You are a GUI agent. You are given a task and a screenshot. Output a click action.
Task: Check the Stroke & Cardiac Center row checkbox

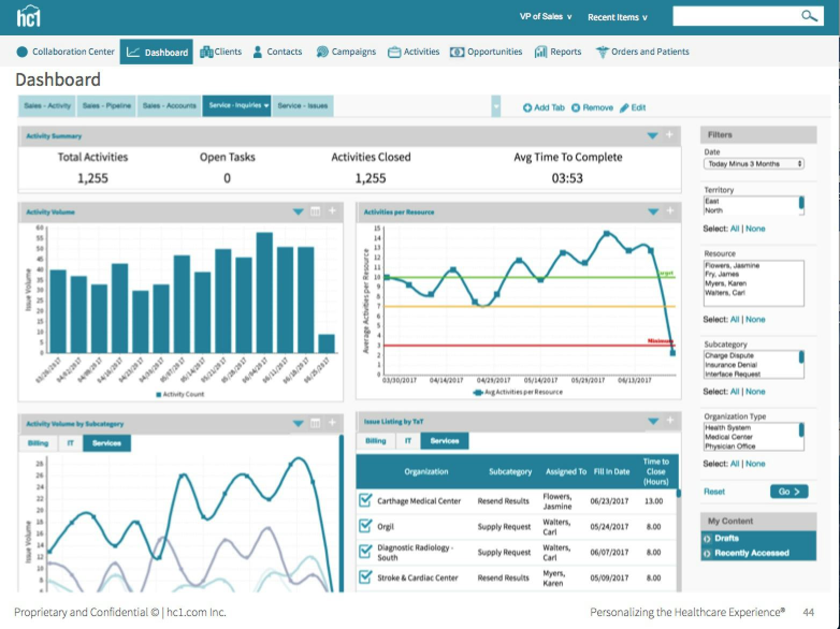coord(365,576)
